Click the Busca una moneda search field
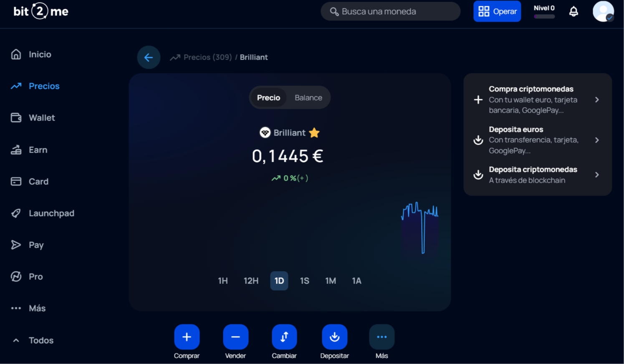 (x=390, y=11)
